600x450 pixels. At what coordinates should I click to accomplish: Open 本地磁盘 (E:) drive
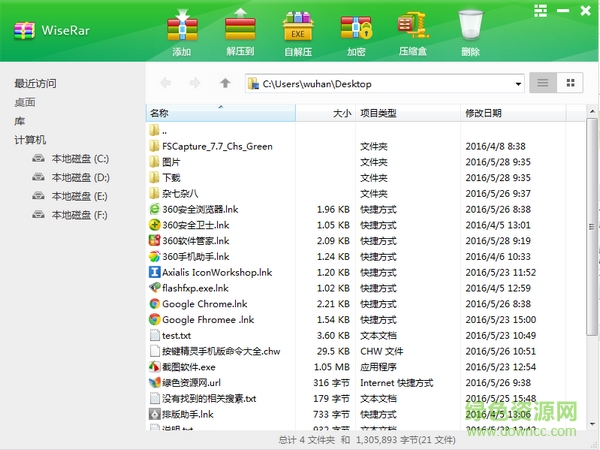(x=80, y=197)
